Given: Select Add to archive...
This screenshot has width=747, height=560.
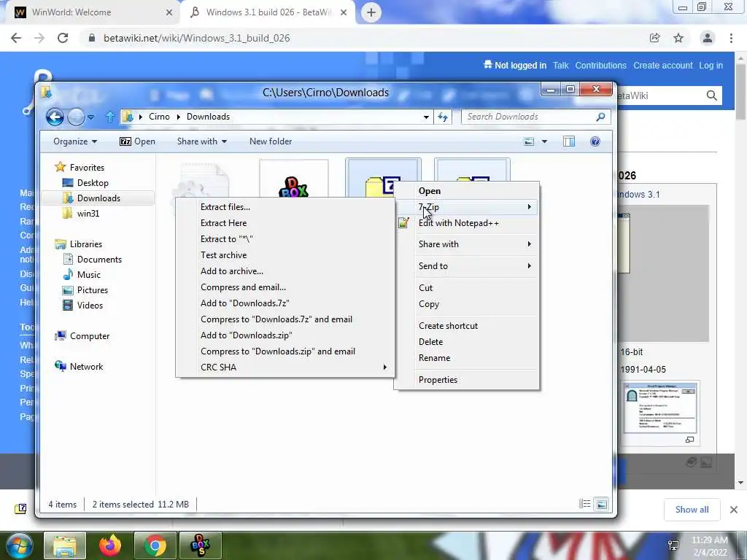Looking at the screenshot, I should point(285,271).
